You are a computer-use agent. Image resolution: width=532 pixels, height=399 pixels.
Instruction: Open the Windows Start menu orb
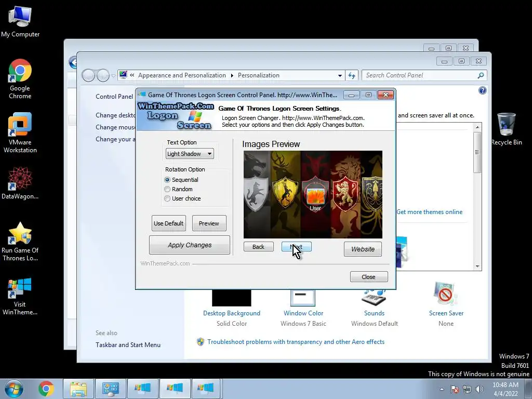pos(14,389)
